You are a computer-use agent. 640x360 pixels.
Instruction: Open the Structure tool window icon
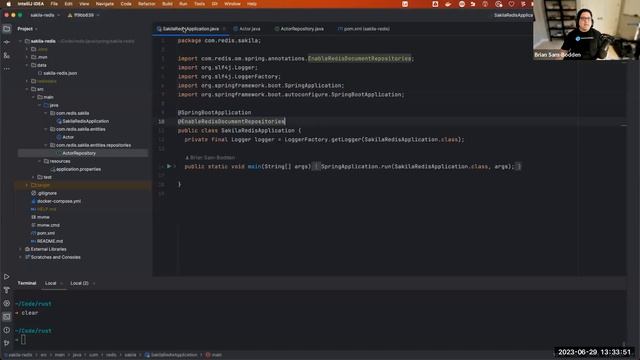pos(7,56)
